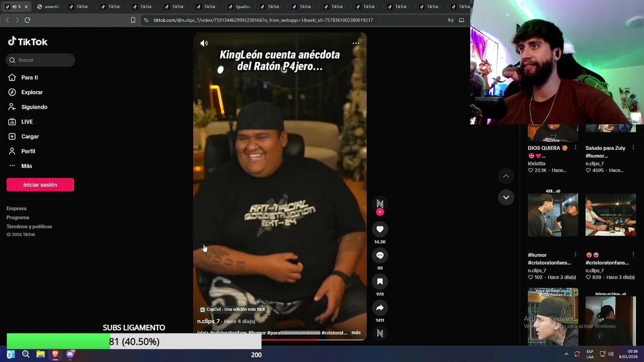Switch to the www.tik browser tab
The height and width of the screenshot is (362, 644).
tap(48, 7)
